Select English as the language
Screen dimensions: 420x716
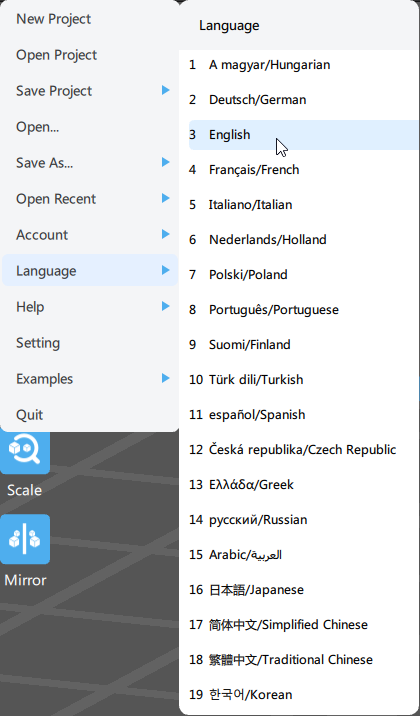(304, 135)
